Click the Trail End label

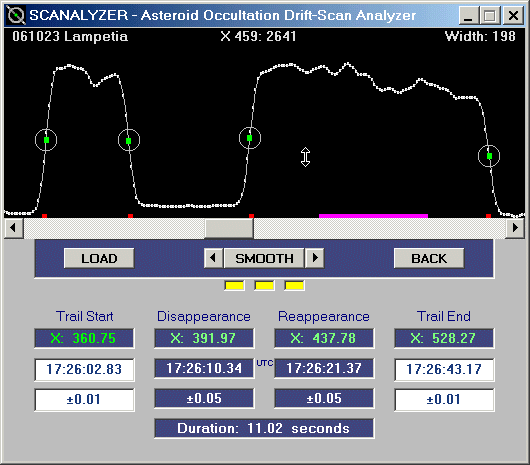tap(444, 317)
